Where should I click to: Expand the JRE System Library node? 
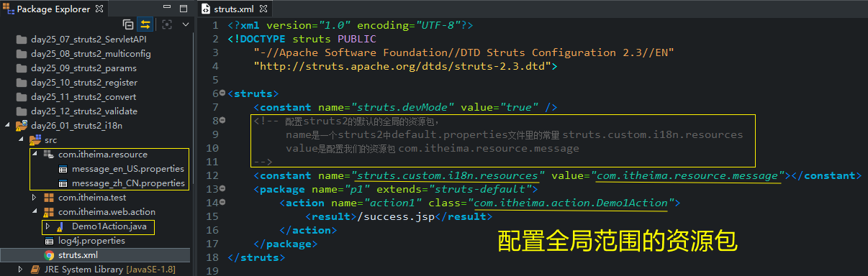pyautogui.click(x=21, y=270)
